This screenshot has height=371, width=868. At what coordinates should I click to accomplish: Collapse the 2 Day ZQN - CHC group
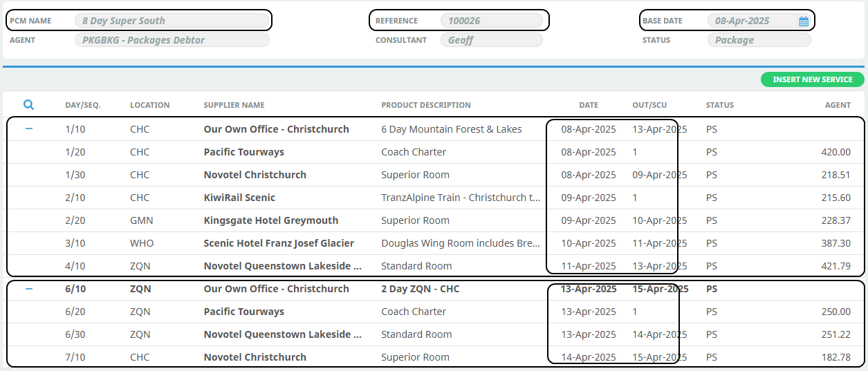(x=29, y=289)
